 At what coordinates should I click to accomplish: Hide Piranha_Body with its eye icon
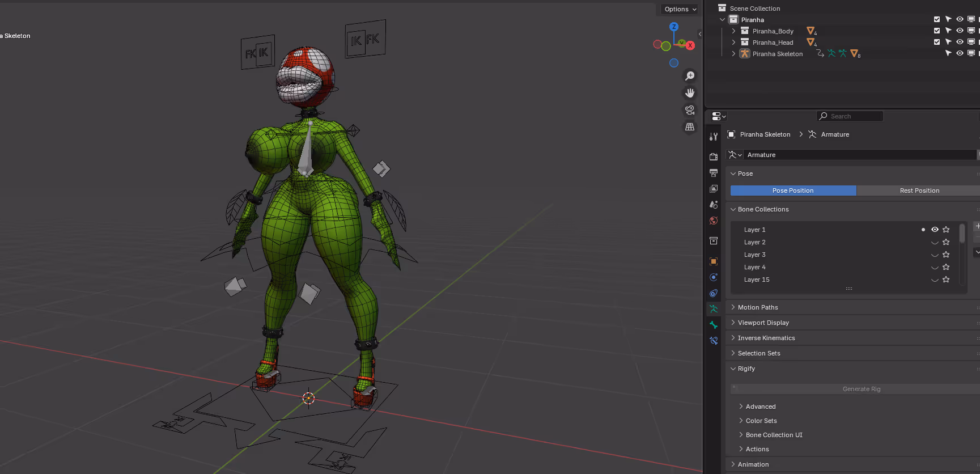click(960, 31)
